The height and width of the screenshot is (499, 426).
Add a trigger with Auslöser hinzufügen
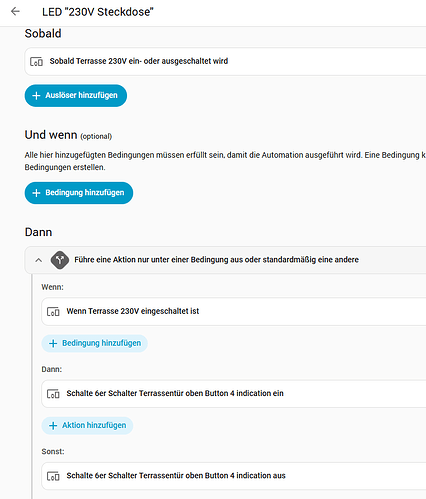[x=76, y=96]
